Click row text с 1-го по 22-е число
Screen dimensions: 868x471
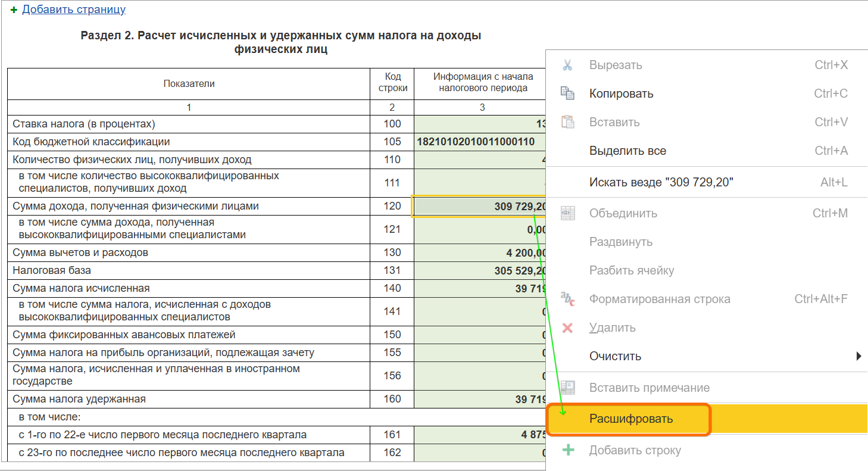coord(163,435)
